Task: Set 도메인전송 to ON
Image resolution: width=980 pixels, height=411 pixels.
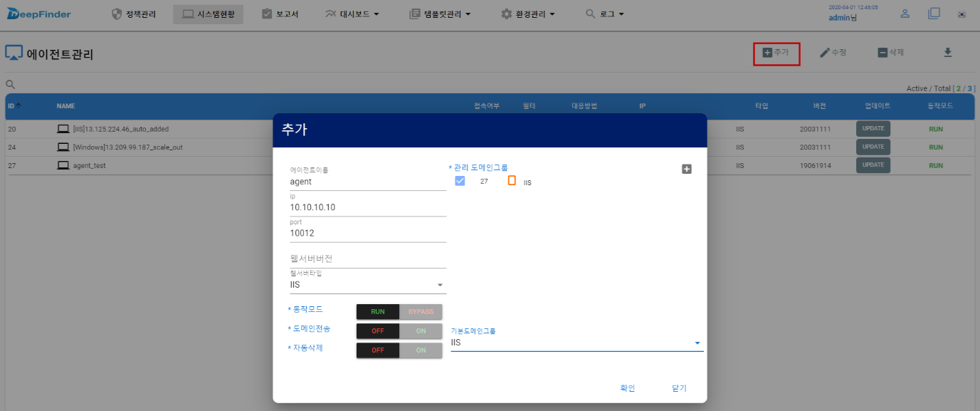Action: 421,331
